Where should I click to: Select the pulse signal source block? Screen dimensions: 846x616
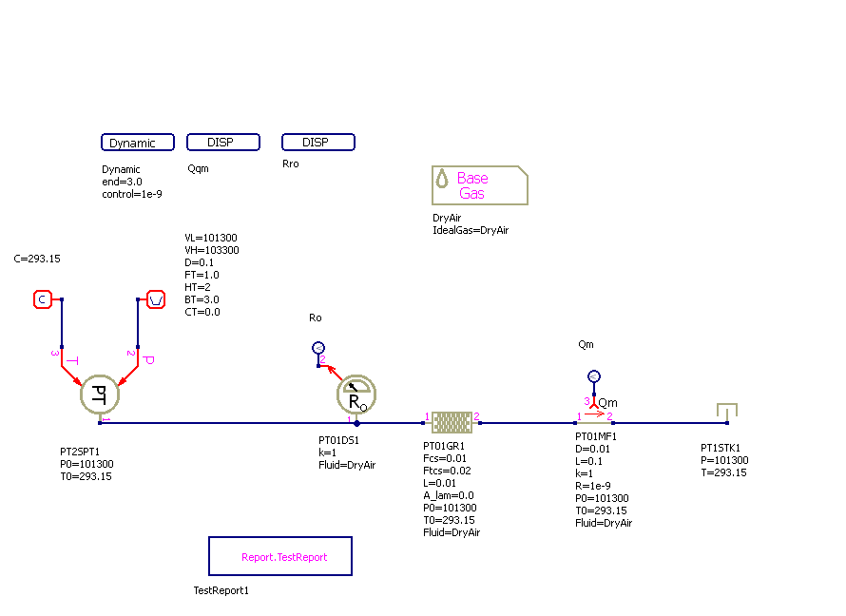tap(156, 300)
